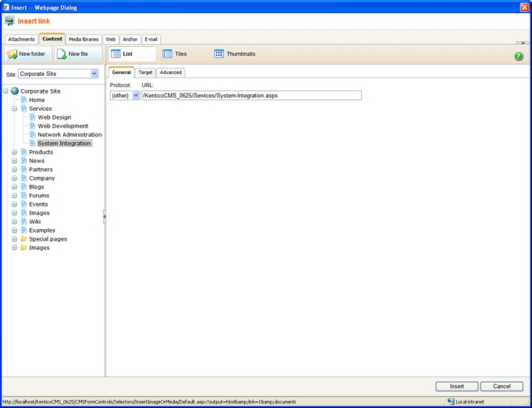Viewport: 532px width, 408px height.
Task: Expand the Blogs tree node
Action: click(x=14, y=187)
